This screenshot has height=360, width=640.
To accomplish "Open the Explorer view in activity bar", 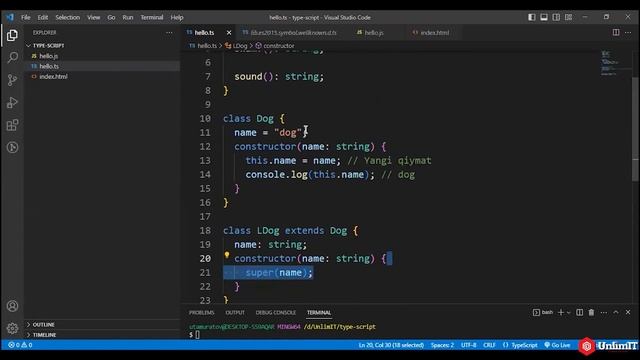I will 12,35.
